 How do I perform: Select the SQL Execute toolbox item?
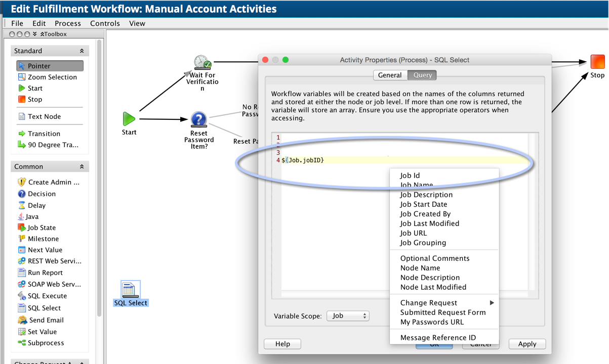(x=22, y=296)
